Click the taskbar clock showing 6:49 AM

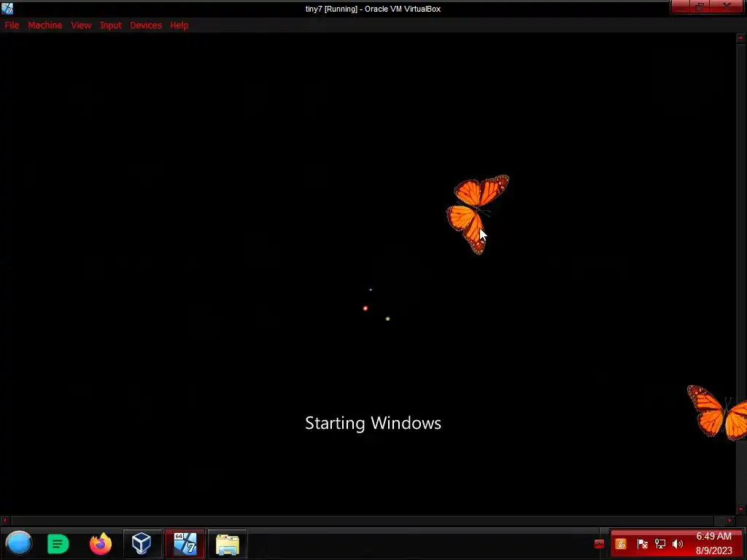pyautogui.click(x=713, y=543)
